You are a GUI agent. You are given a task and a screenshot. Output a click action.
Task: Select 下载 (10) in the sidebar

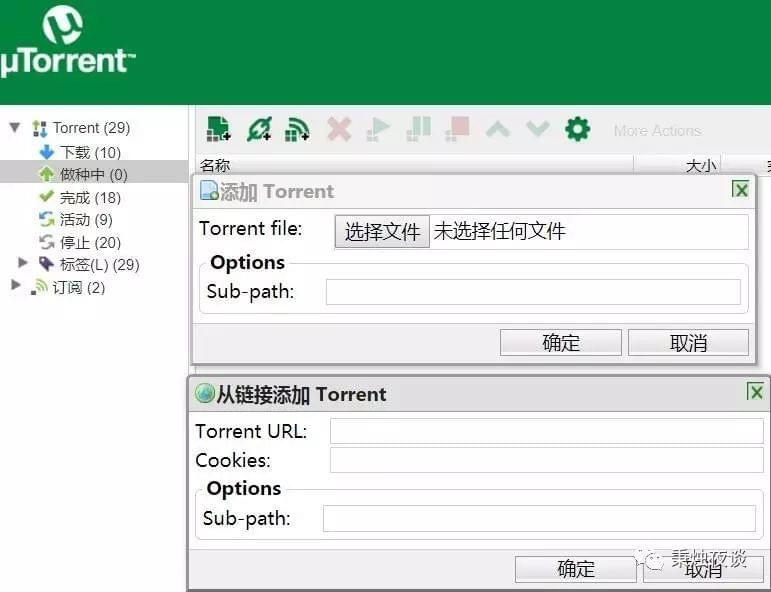pyautogui.click(x=89, y=152)
